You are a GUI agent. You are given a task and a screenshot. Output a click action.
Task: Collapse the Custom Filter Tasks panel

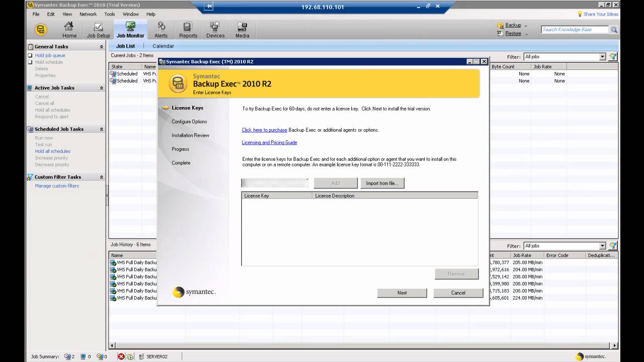point(101,177)
